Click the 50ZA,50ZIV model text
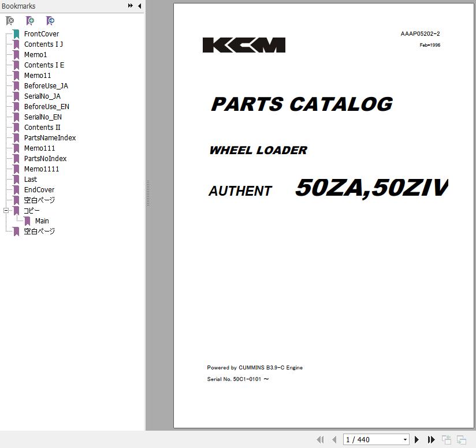Screen dimensions: 476x448 [372, 189]
